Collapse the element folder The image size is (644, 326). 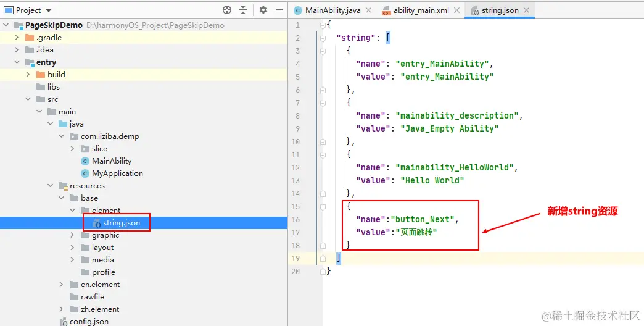point(72,210)
